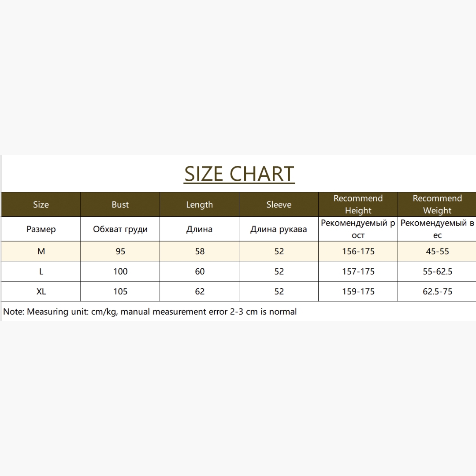Viewport: 476px width, 476px height.
Task: Click the measuring unit note text
Action: coord(150,312)
